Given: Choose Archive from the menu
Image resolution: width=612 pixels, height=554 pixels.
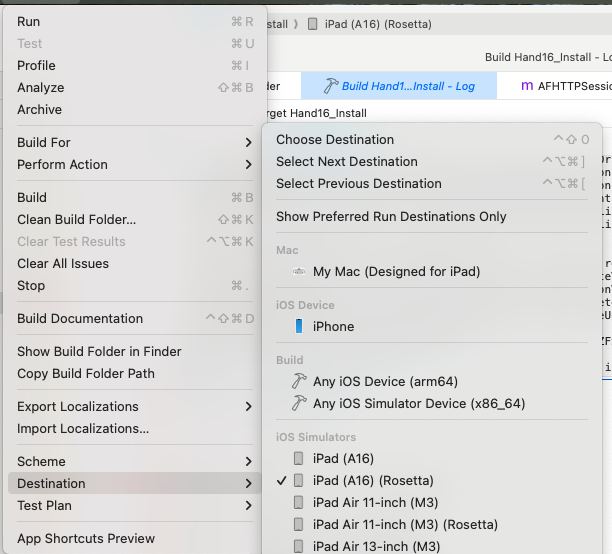Looking at the screenshot, I should click(135, 109).
